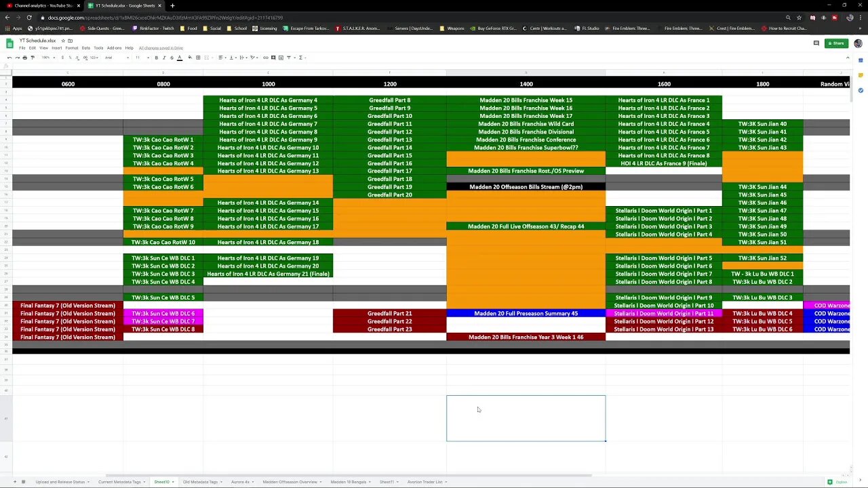The width and height of the screenshot is (868, 488).
Task: Click the Print icon in toolbar
Action: pos(24,58)
